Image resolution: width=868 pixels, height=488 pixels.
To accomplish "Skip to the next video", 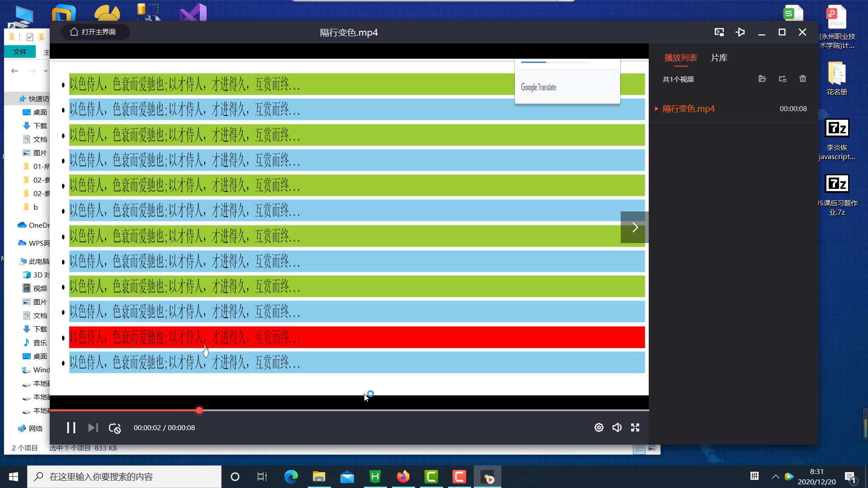I will [93, 427].
